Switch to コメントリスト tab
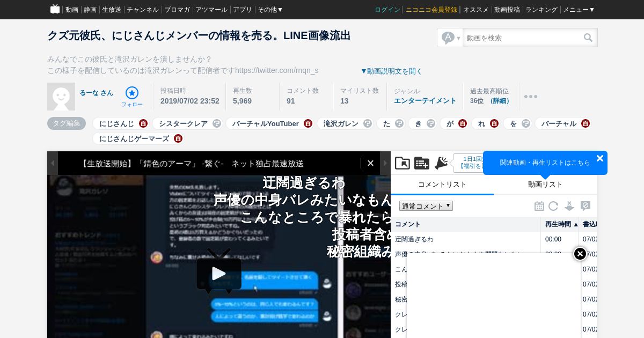This screenshot has width=644, height=338. tap(442, 185)
